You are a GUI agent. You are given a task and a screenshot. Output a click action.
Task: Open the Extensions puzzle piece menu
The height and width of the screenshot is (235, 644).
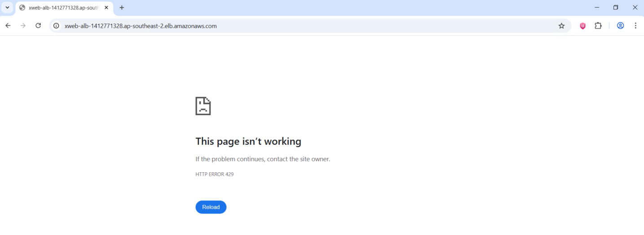(598, 26)
